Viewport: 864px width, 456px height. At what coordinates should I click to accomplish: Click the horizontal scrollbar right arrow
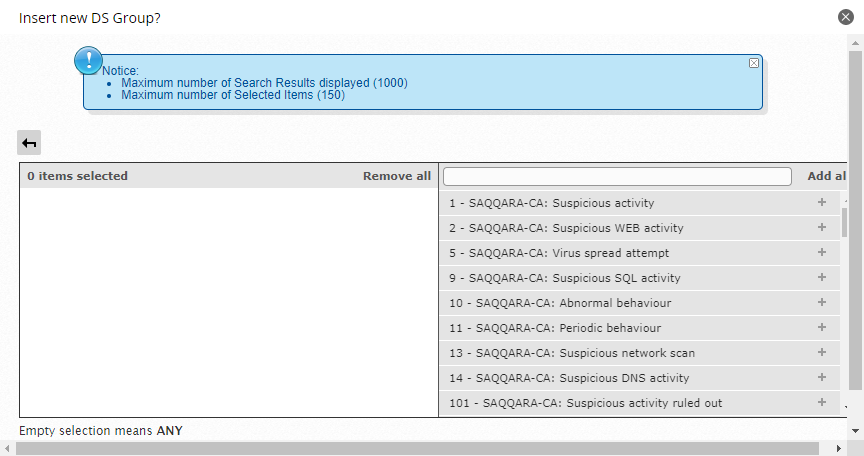[839, 448]
